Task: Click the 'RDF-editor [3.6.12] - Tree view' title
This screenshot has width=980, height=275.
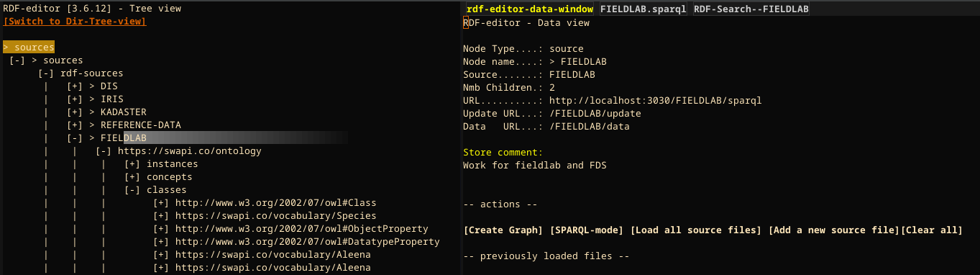Action: coord(92,9)
